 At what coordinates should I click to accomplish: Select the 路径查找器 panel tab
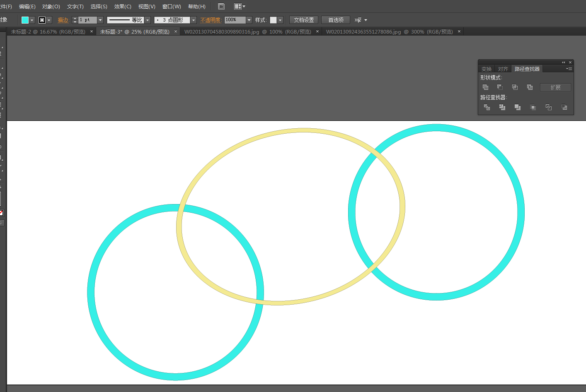pyautogui.click(x=527, y=69)
